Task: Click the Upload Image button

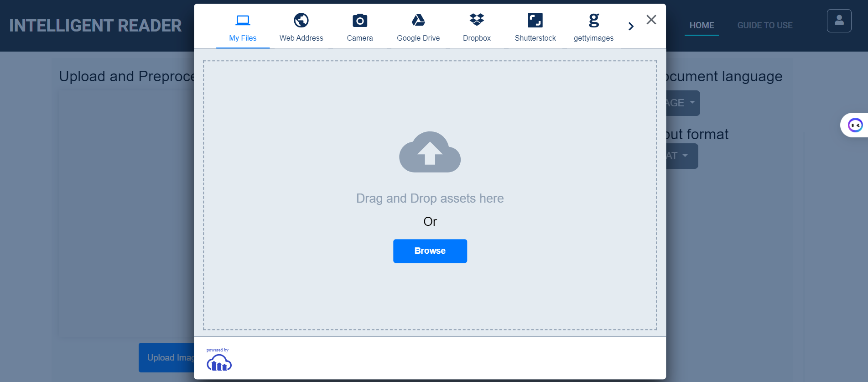Action: click(x=167, y=357)
